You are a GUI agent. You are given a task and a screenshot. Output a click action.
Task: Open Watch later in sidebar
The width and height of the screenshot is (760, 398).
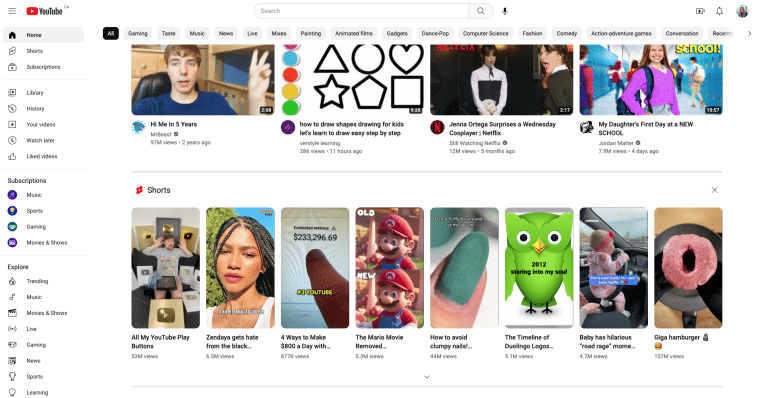[43, 141]
